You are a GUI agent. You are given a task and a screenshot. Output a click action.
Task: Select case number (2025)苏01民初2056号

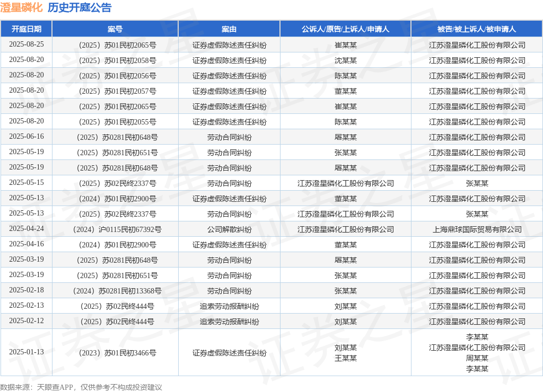click(117, 76)
